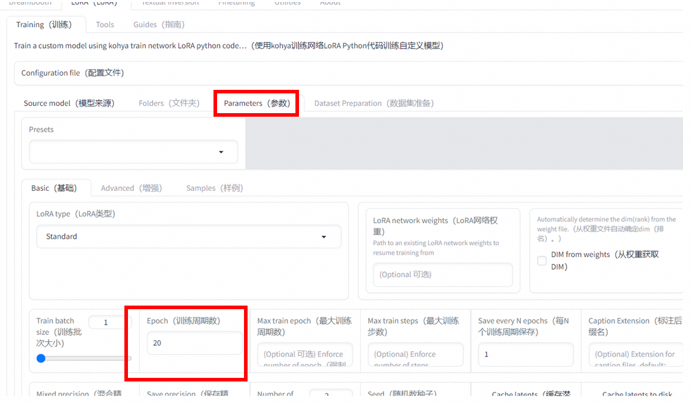Click the Max train steps input field
691x405 pixels.
point(416,354)
